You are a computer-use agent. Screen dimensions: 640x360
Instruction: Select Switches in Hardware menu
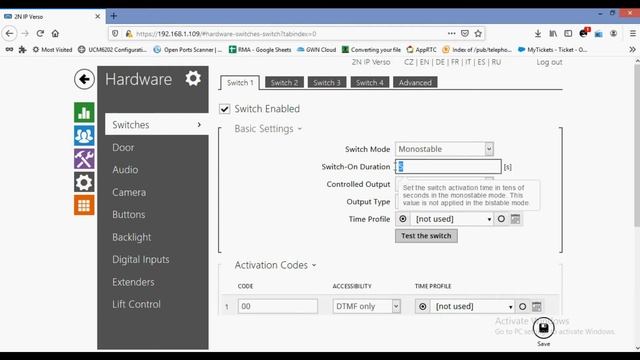pos(157,124)
